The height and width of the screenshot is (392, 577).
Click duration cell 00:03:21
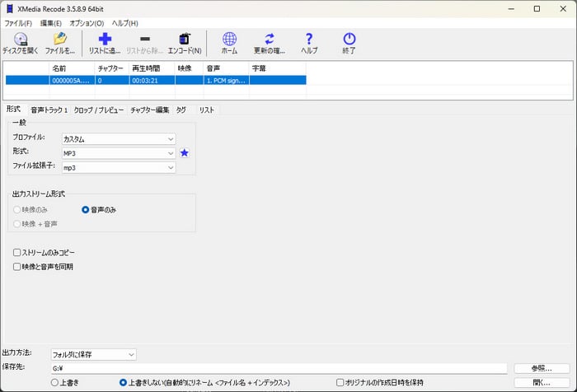[152, 80]
